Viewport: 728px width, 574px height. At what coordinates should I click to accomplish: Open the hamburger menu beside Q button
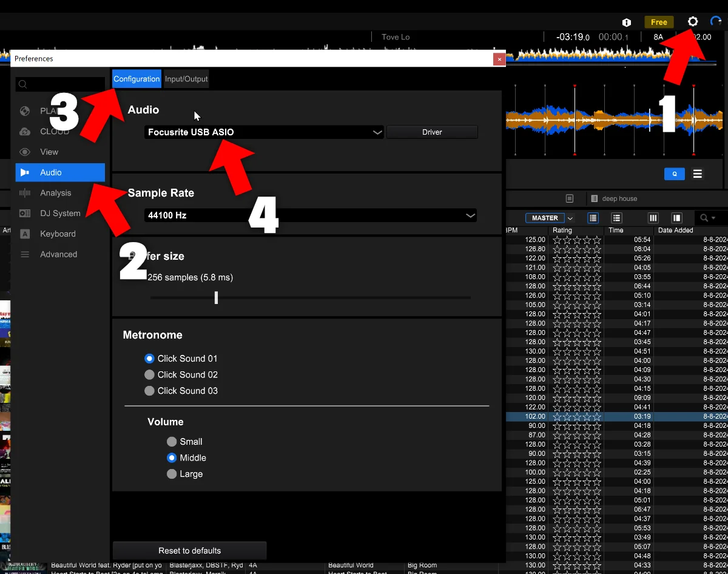[698, 174]
